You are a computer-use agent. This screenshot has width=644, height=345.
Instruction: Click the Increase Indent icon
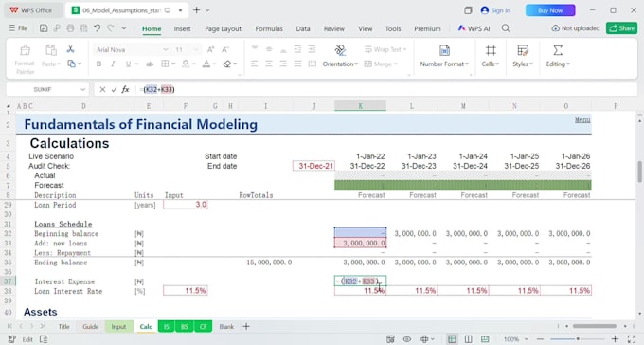click(x=313, y=49)
